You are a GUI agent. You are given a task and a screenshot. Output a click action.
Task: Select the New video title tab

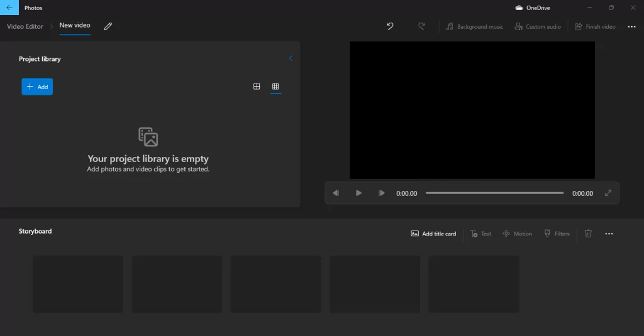75,26
